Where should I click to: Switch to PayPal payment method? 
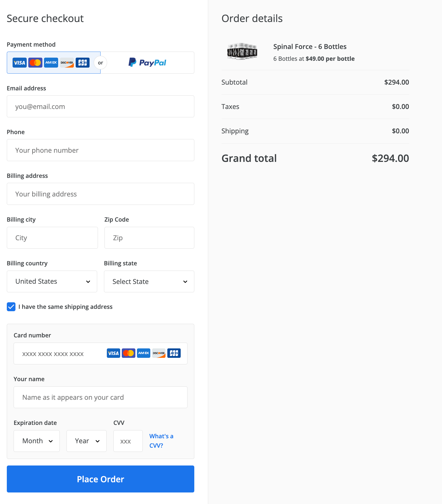coord(147,63)
